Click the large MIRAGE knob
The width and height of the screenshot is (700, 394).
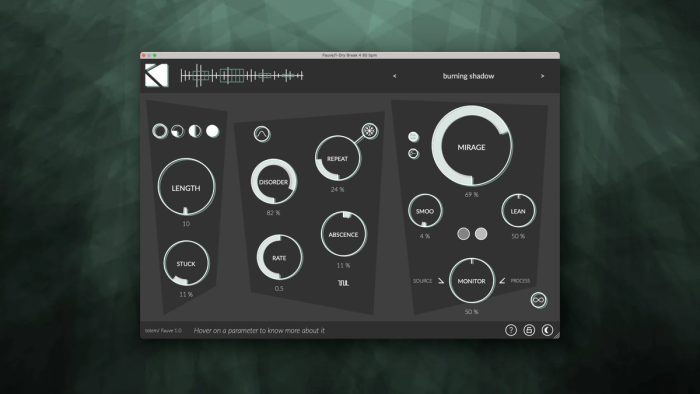[x=472, y=146]
